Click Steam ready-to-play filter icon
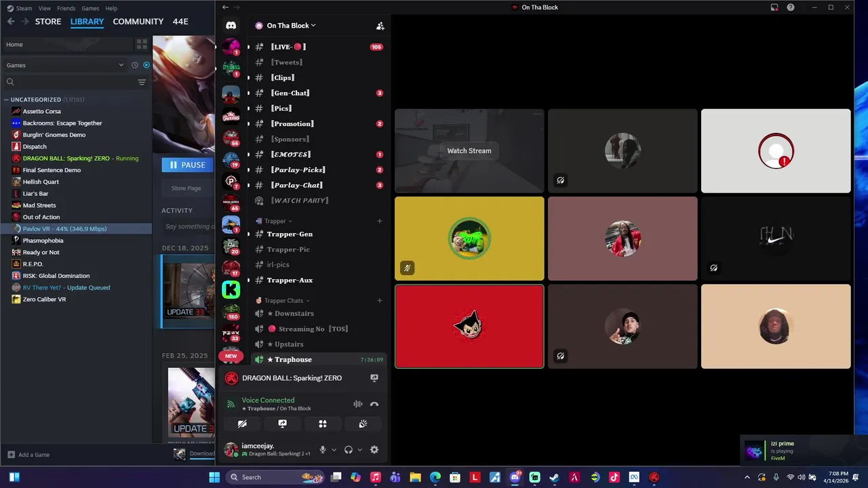Image resolution: width=868 pixels, height=488 pixels. pos(146,65)
